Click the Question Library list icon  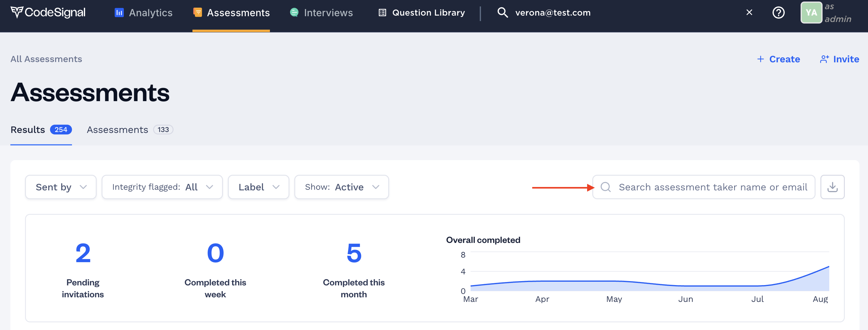[x=382, y=13]
